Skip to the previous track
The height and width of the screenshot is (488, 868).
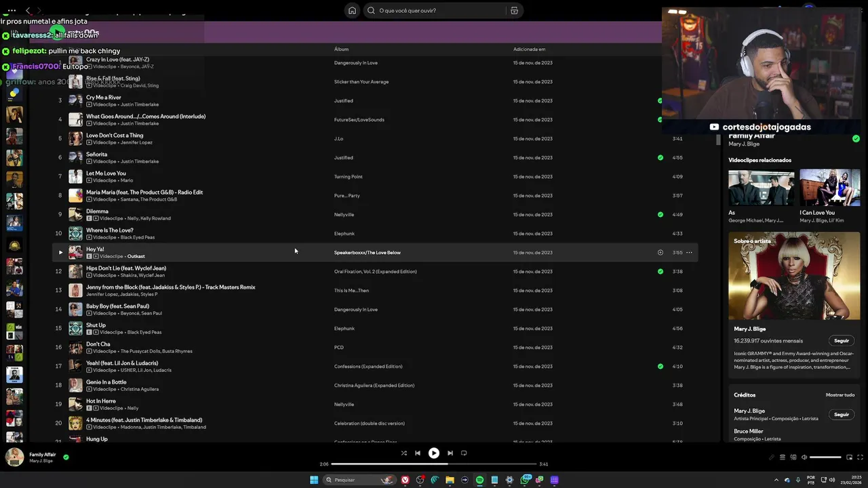(x=418, y=453)
